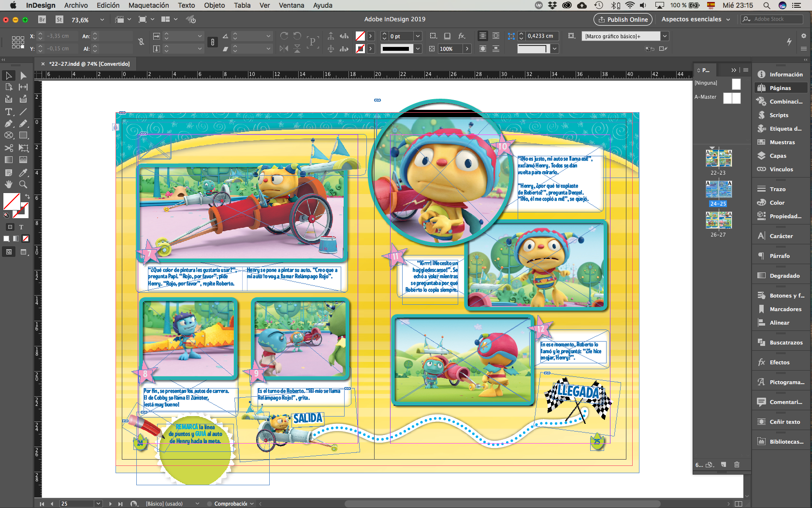The image size is (812, 508).
Task: Select the Note tool
Action: (9, 173)
